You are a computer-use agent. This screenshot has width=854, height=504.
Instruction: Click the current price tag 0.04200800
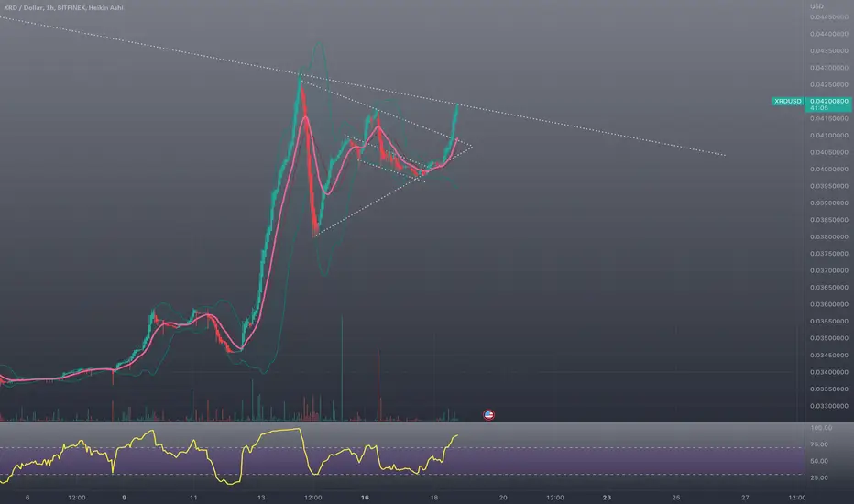pyautogui.click(x=829, y=102)
